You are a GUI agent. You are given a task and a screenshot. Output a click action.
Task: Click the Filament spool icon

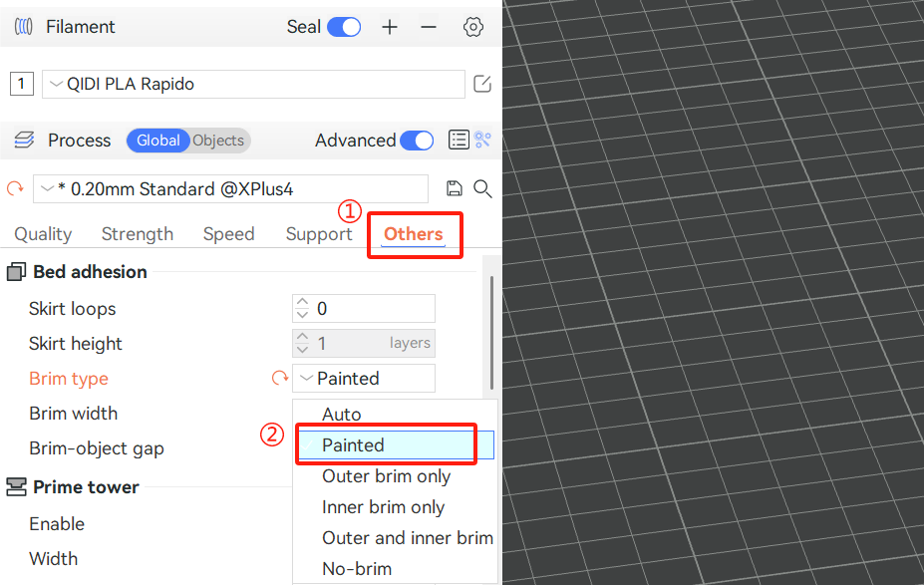(23, 27)
